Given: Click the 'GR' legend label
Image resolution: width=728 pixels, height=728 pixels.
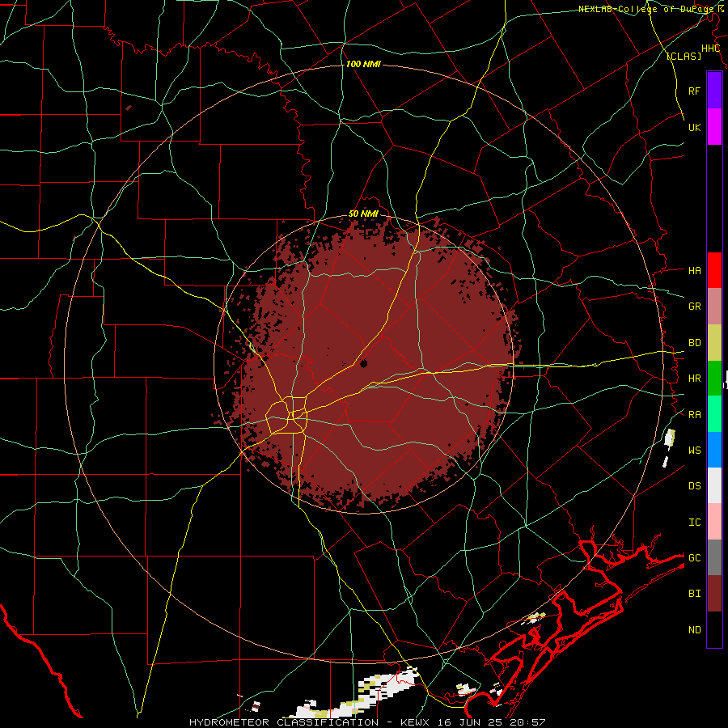Looking at the screenshot, I should point(694,307).
